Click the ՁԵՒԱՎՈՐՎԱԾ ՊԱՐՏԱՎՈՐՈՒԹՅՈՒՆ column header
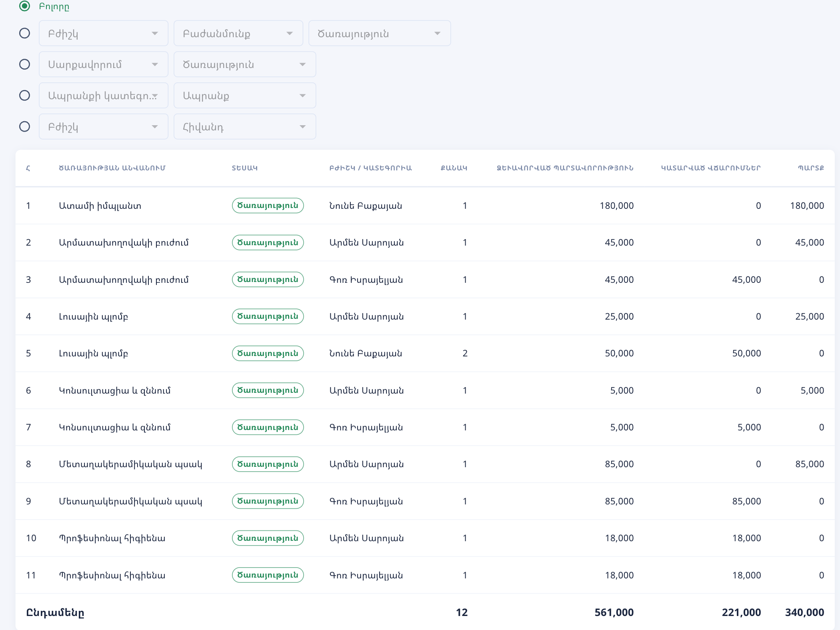Screen dimensions: 840x630 click(x=565, y=168)
